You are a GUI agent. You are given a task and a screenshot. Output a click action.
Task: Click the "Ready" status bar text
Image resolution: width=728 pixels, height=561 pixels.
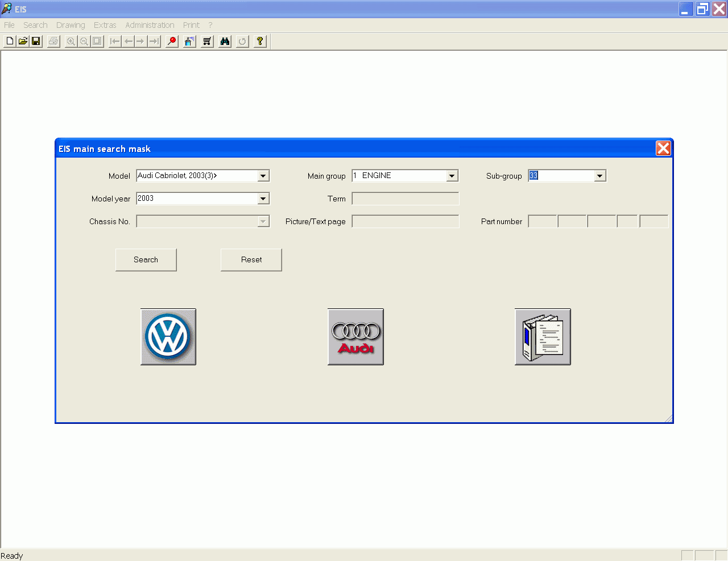[12, 556]
